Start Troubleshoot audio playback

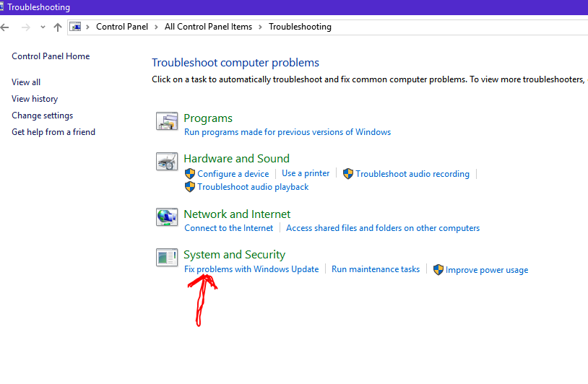(253, 187)
